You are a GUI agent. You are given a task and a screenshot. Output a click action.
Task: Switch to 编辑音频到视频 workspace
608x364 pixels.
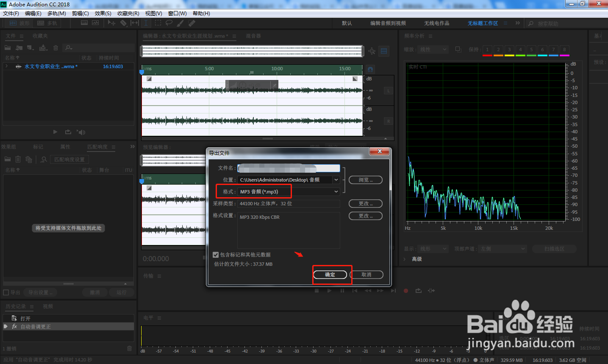click(388, 23)
